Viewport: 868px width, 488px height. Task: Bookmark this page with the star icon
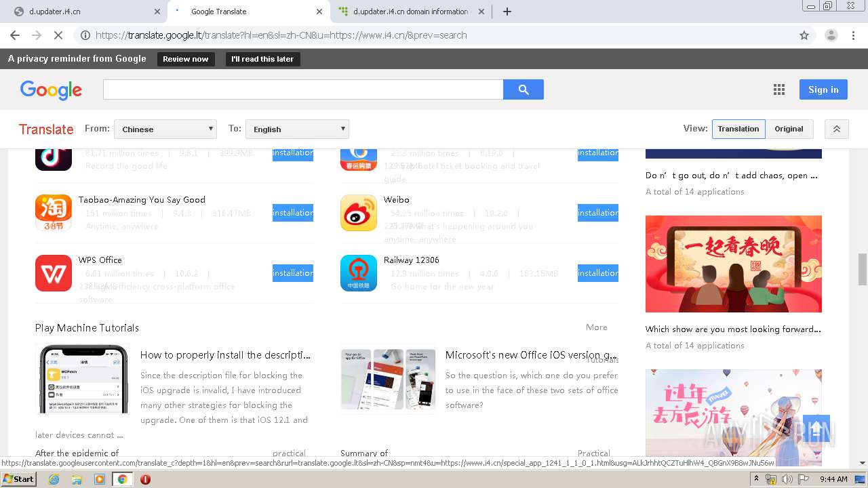(804, 35)
